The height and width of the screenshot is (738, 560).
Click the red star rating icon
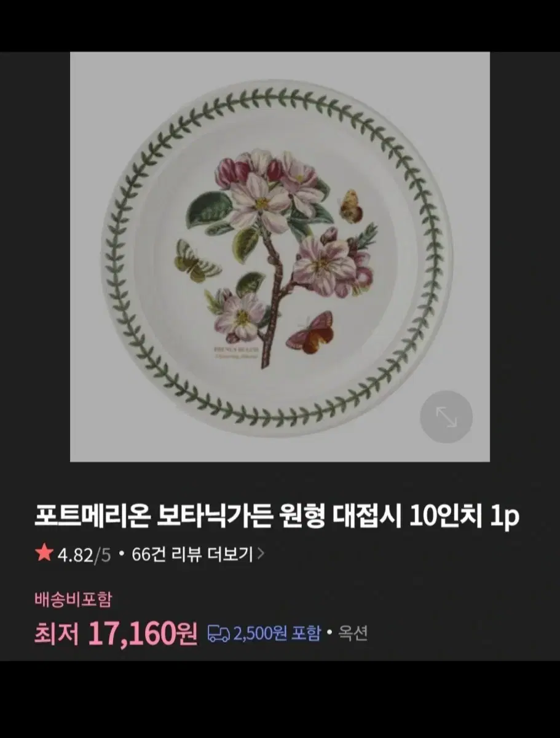coord(44,554)
